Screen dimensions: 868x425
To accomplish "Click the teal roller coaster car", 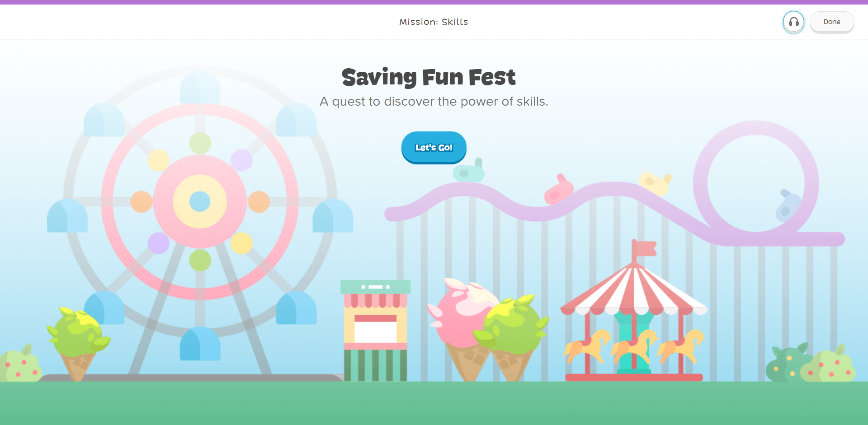I will (x=469, y=171).
